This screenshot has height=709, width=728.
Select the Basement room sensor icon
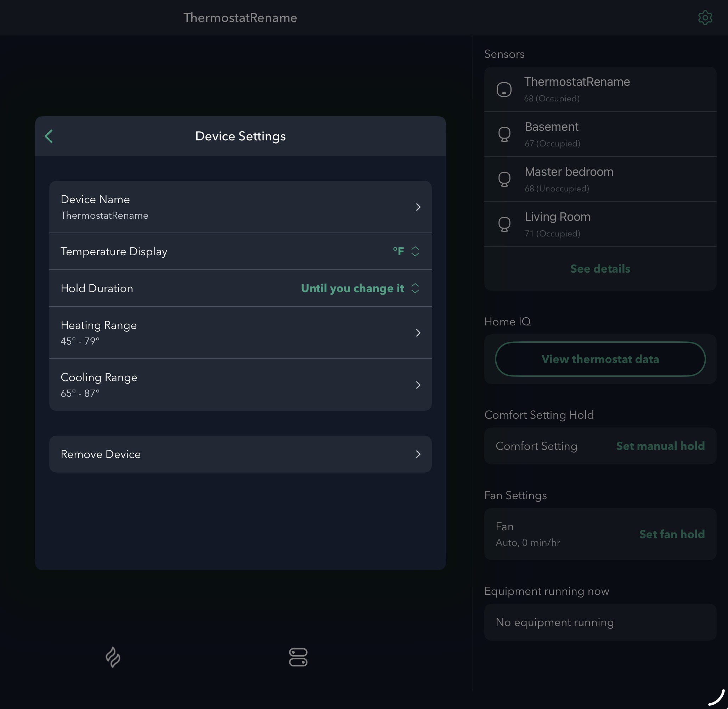[504, 134]
